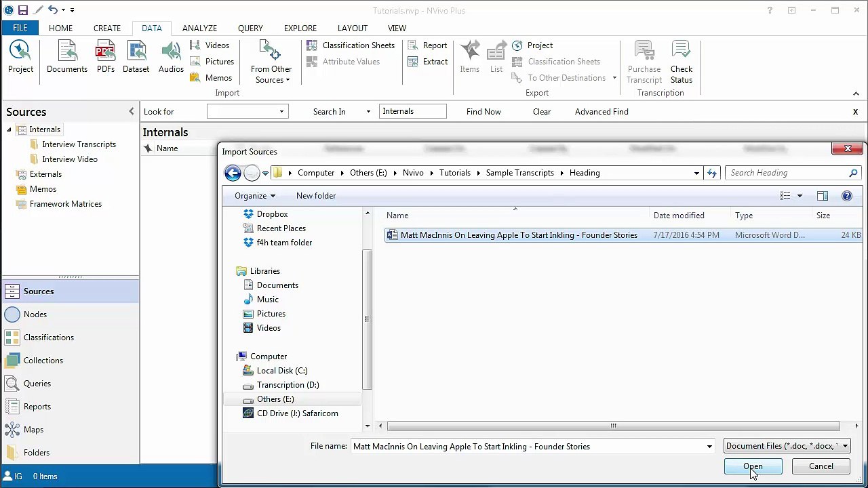Screen dimensions: 868x488
Task: Click the Export Project icon
Action: point(532,45)
